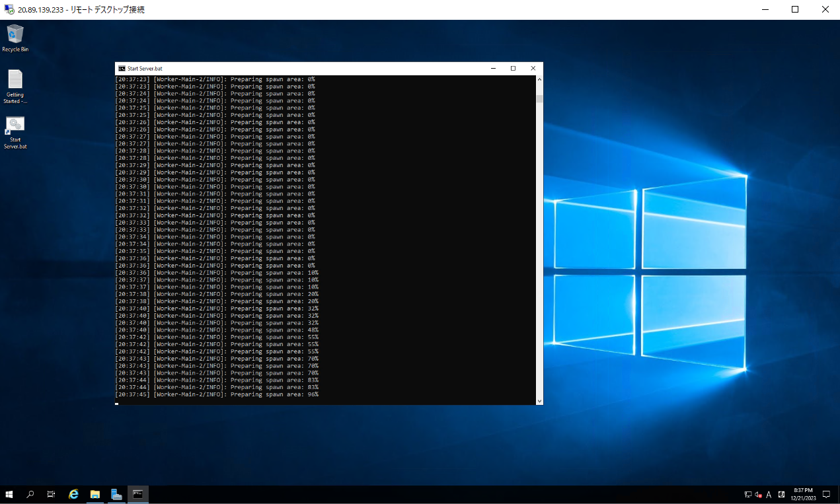
Task: Click the Start Server.bat title bar text
Action: 145,68
